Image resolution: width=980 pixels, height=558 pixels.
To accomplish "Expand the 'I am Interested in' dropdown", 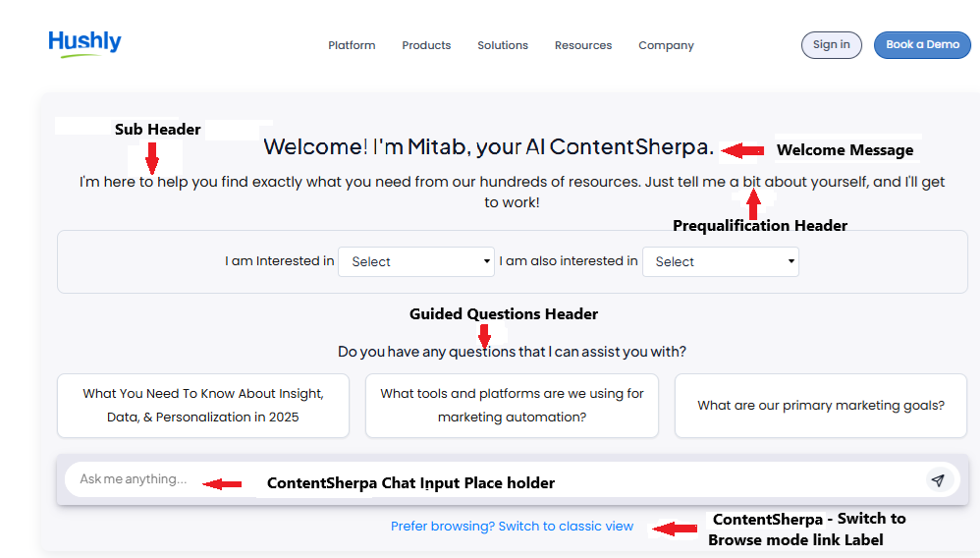I will pos(416,261).
